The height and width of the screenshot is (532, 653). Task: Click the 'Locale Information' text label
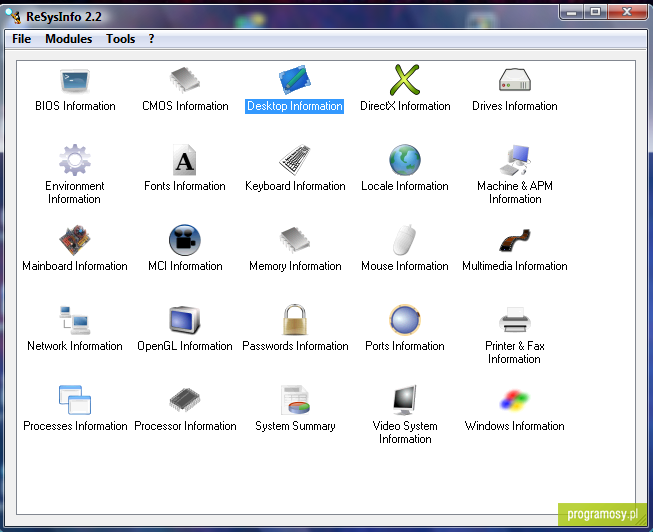pos(405,186)
